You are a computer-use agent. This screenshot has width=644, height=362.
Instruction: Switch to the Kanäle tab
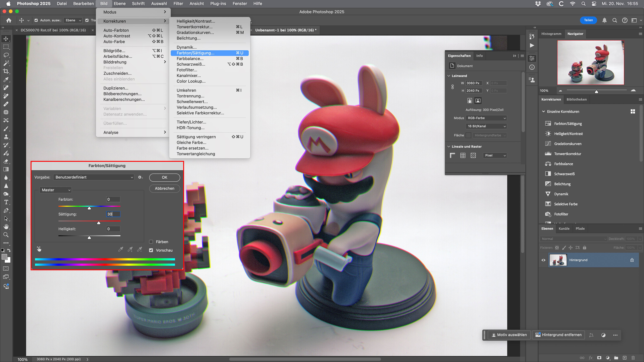click(564, 228)
